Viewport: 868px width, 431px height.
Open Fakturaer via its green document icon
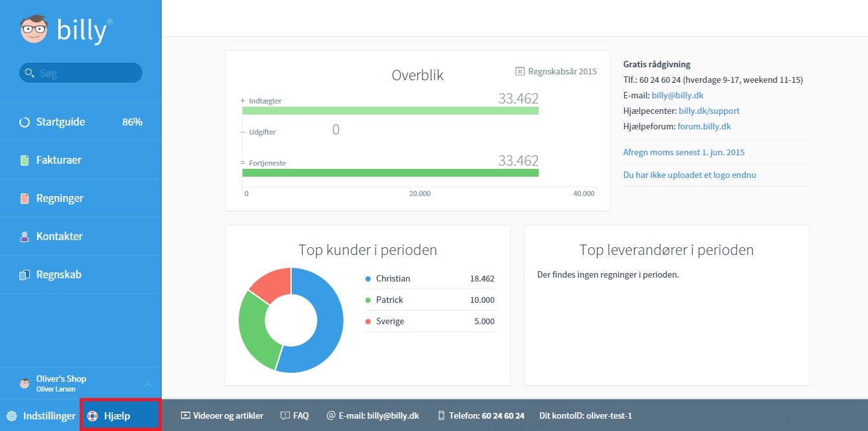[x=25, y=160]
